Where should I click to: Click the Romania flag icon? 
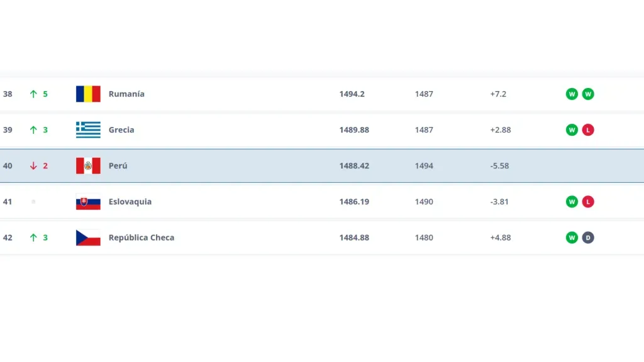click(88, 94)
